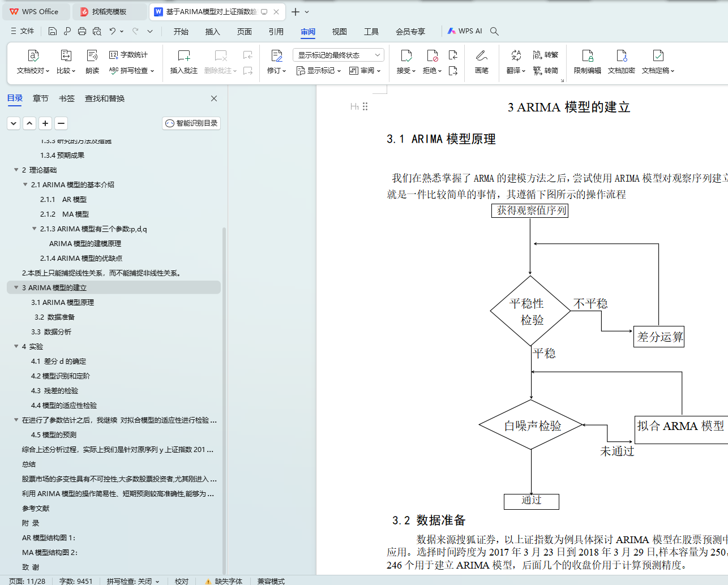Open the 审阅 pane dropdown
The height and width of the screenshot is (585, 728).
pos(365,71)
